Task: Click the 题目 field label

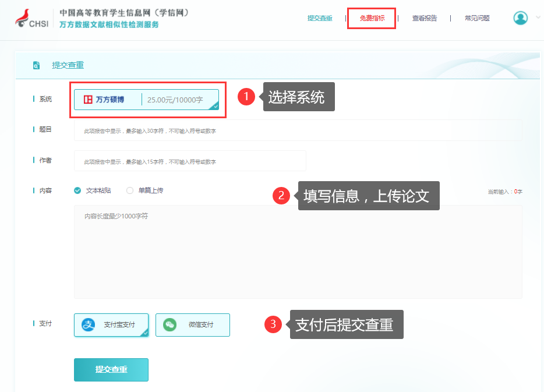Action: click(x=45, y=129)
